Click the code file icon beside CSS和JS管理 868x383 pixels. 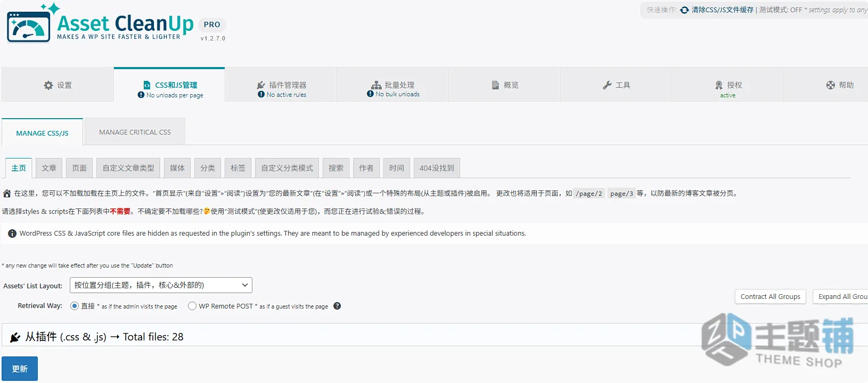[x=147, y=85]
